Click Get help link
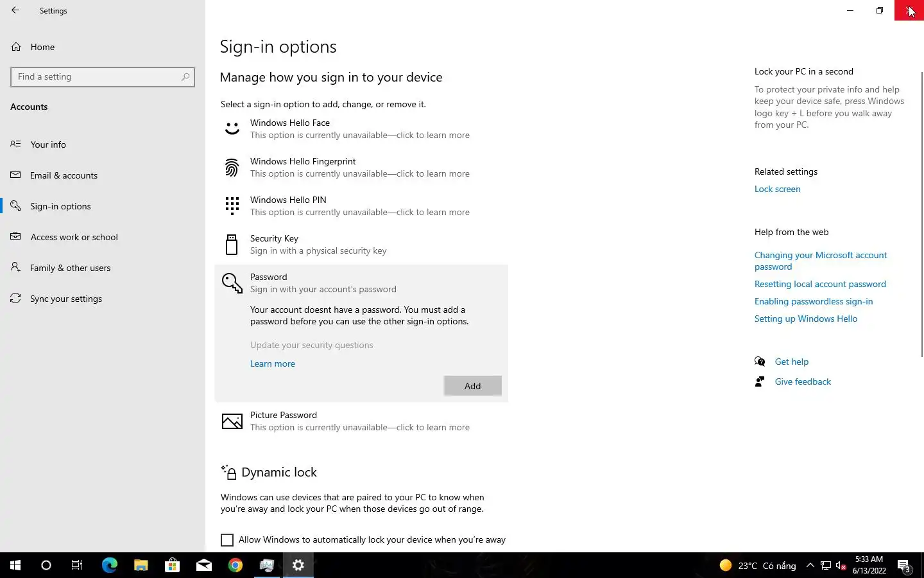This screenshot has width=924, height=578. coord(792,362)
